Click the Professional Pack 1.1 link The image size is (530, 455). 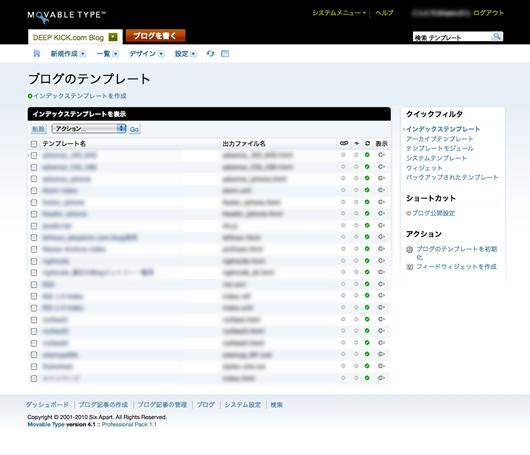[129, 425]
